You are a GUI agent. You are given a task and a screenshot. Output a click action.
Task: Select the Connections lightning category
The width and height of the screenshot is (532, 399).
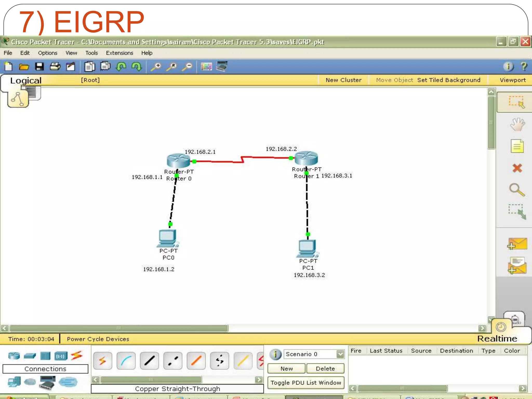click(x=77, y=356)
